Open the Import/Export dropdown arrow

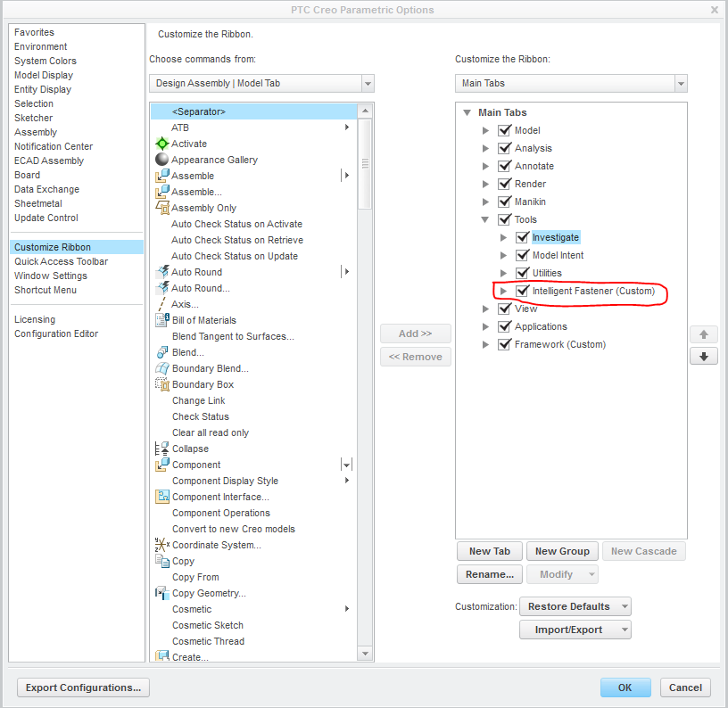tap(625, 630)
